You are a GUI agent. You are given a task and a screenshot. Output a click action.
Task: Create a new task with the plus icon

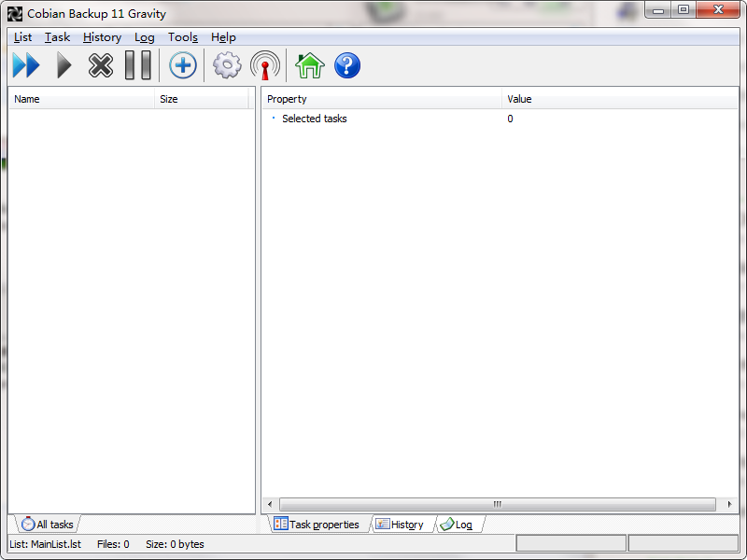[182, 65]
